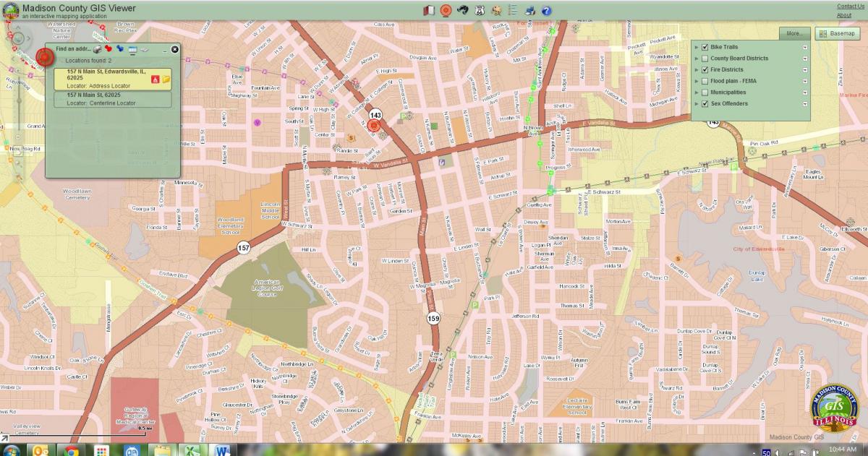Image resolution: width=868 pixels, height=456 pixels.
Task: Toggle the Sex Offenders layer checkbox
Action: tap(705, 104)
